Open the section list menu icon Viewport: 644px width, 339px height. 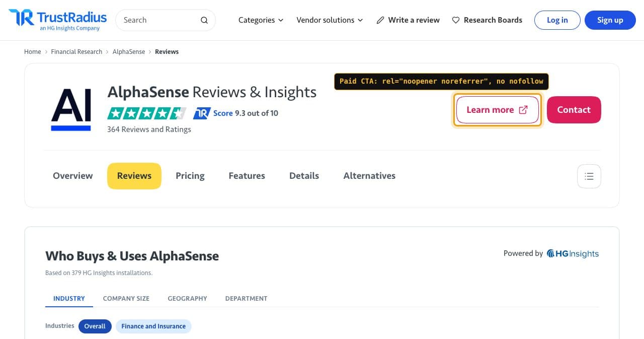(589, 176)
